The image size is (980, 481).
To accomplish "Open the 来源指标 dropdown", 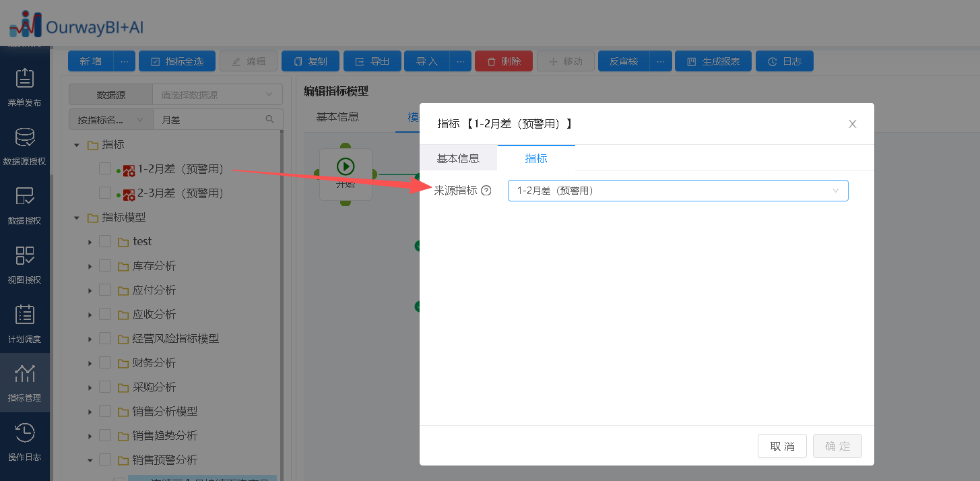I will (x=678, y=191).
